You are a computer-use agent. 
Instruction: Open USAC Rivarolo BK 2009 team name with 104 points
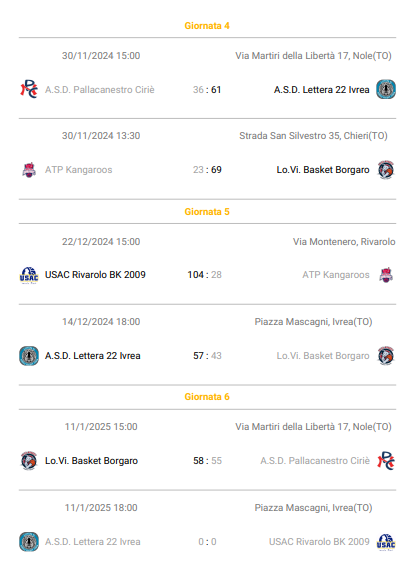pos(95,275)
